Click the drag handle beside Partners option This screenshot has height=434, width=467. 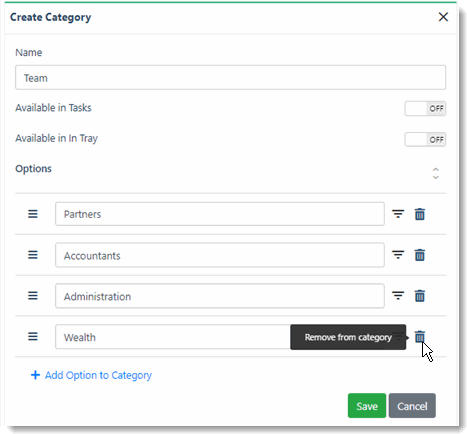pos(33,214)
